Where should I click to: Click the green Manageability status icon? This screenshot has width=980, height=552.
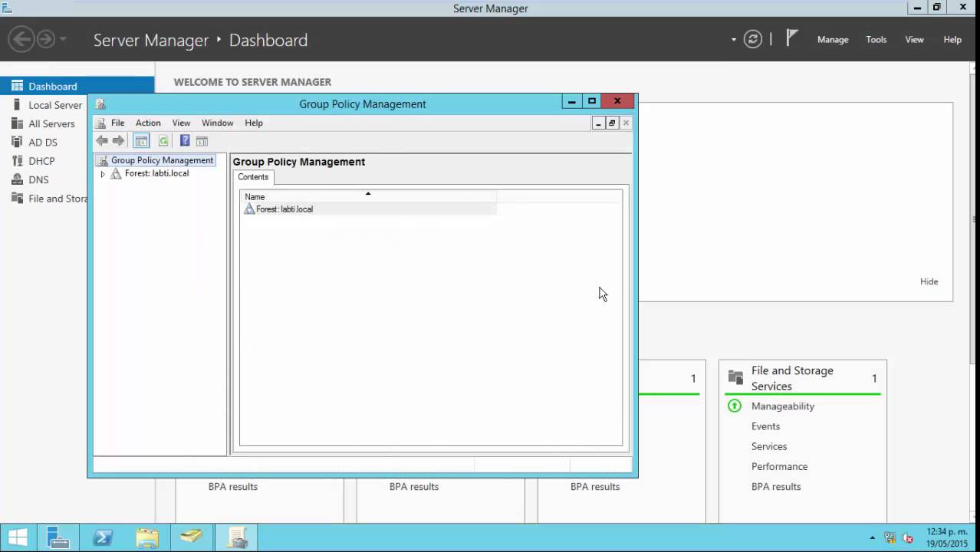(x=735, y=406)
